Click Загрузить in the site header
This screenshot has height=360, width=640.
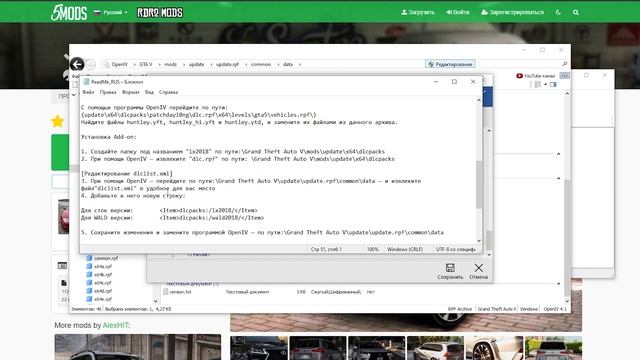coord(418,12)
